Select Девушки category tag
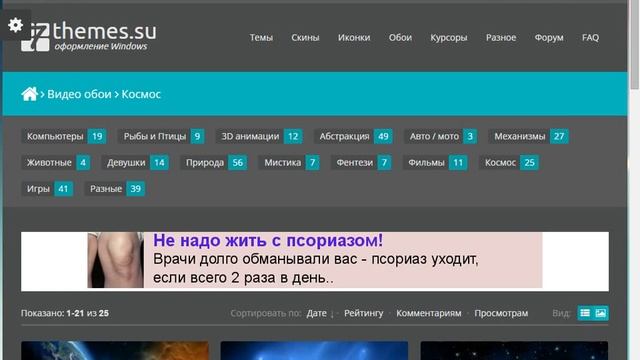 (135, 162)
